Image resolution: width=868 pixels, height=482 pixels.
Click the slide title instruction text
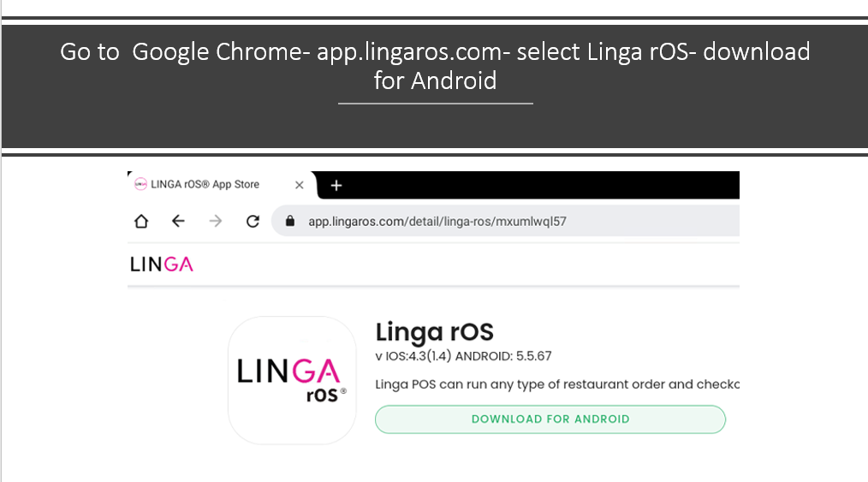[x=435, y=66]
